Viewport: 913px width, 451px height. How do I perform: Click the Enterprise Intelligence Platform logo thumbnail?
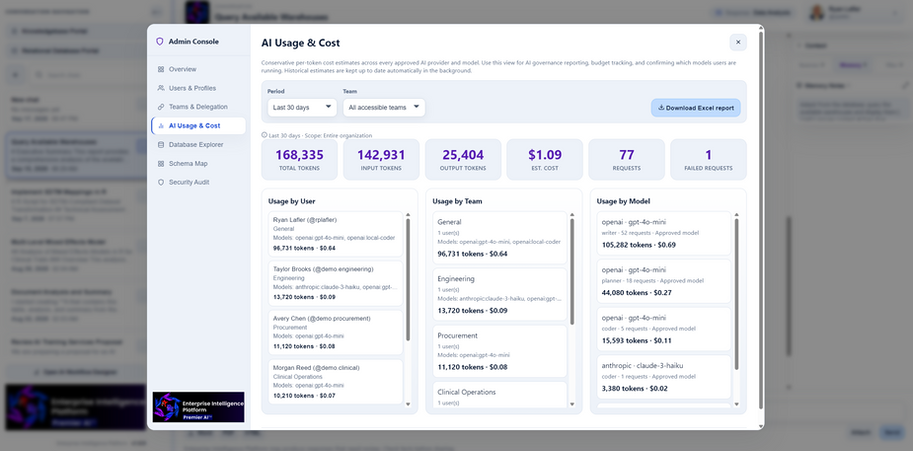coord(199,407)
